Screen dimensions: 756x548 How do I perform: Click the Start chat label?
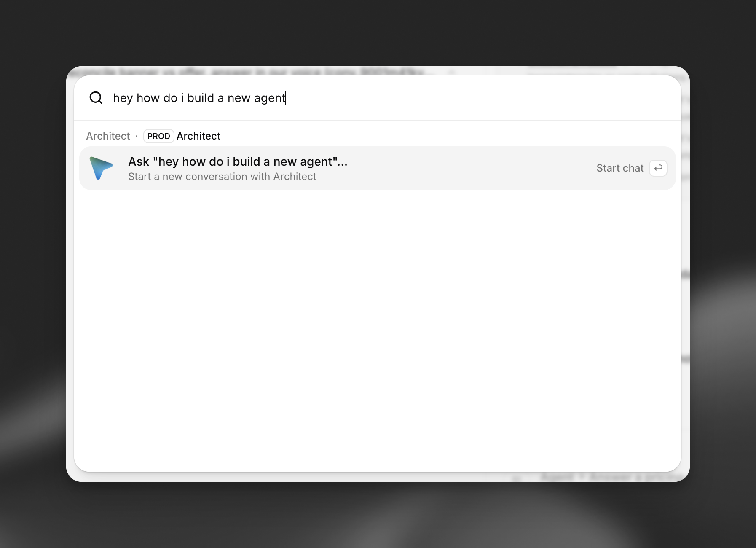click(x=620, y=168)
